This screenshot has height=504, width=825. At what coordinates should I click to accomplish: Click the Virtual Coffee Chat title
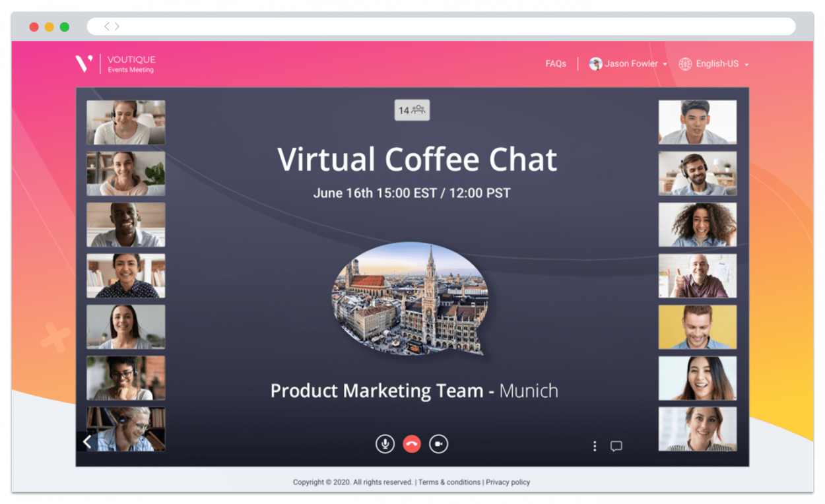tap(417, 160)
